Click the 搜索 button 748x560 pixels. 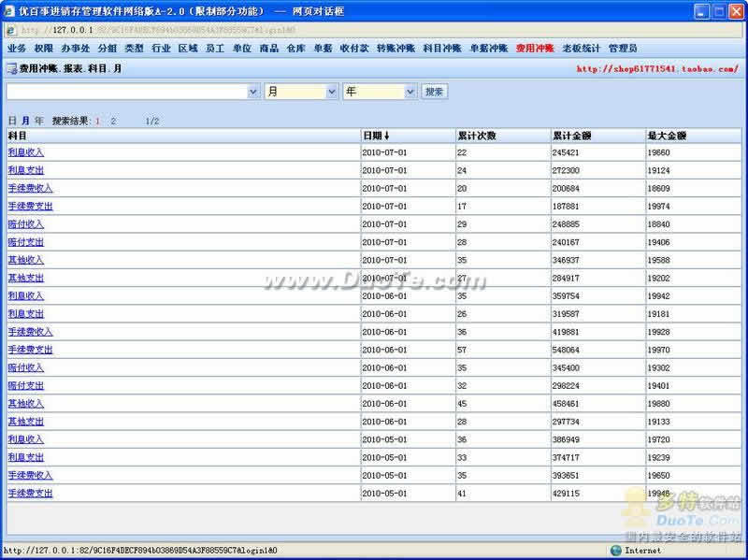[434, 92]
